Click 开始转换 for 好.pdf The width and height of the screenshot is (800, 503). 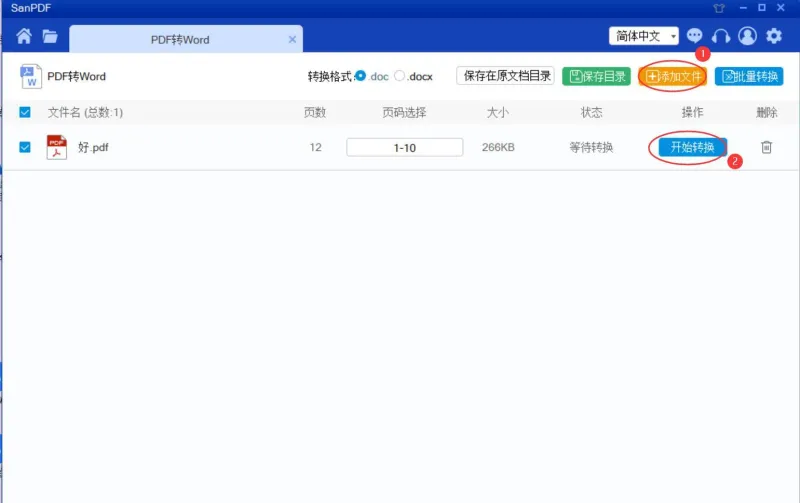[692, 147]
